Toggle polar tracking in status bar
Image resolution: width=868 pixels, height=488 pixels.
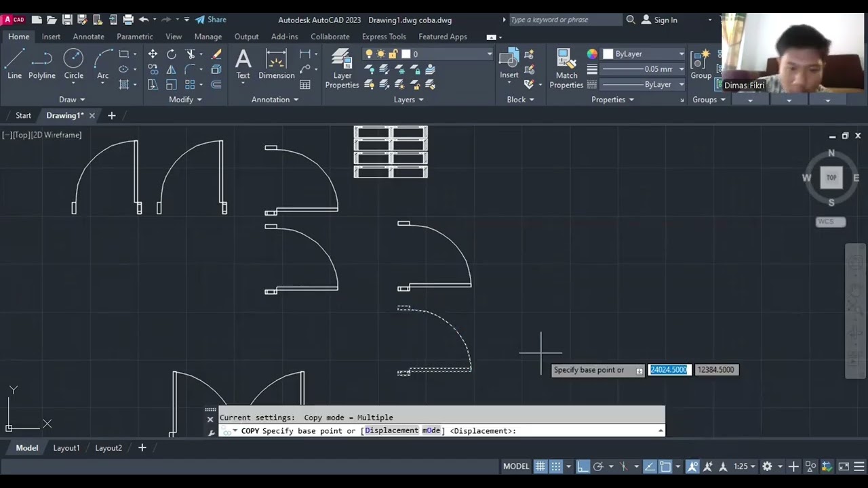598,466
